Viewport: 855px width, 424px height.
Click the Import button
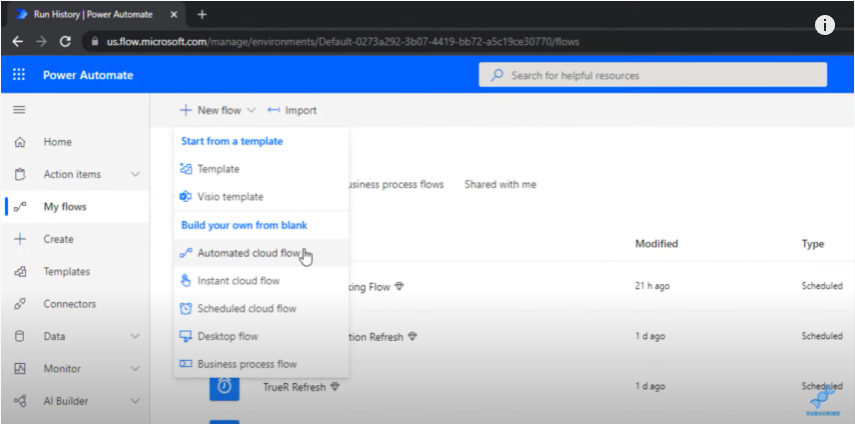pyautogui.click(x=292, y=110)
